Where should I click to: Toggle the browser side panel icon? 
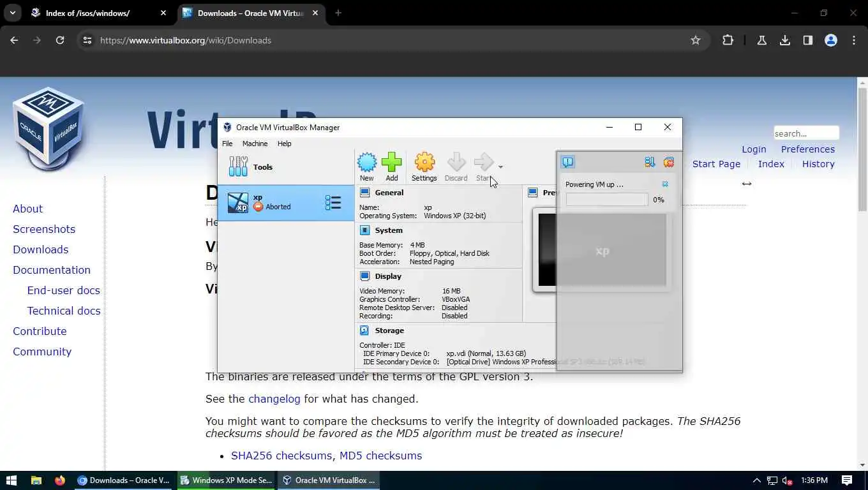[808, 40]
